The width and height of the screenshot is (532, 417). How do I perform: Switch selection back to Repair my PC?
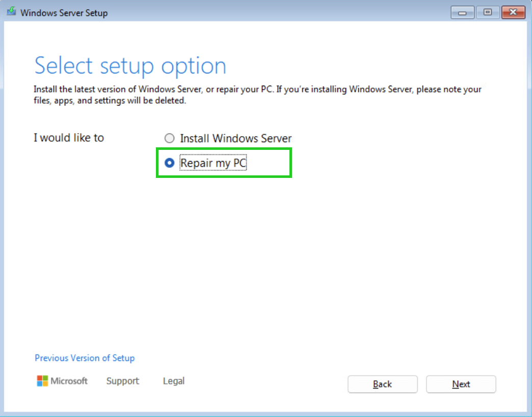[169, 163]
